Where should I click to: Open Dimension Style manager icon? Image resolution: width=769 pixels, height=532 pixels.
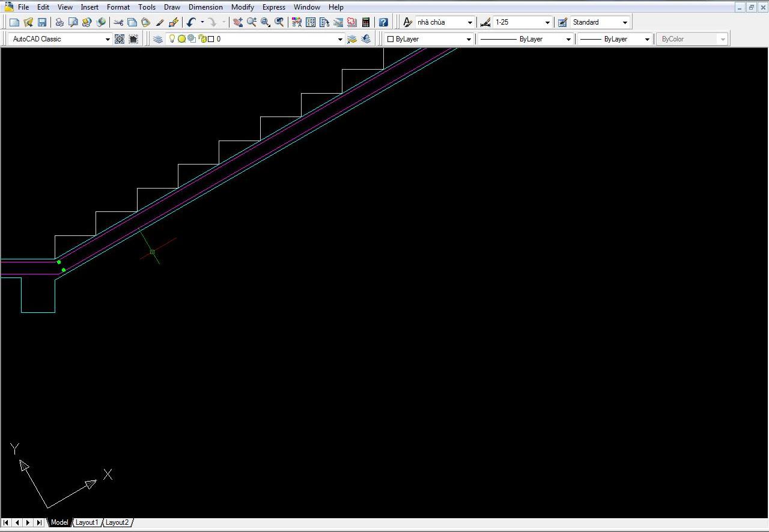[x=485, y=22]
